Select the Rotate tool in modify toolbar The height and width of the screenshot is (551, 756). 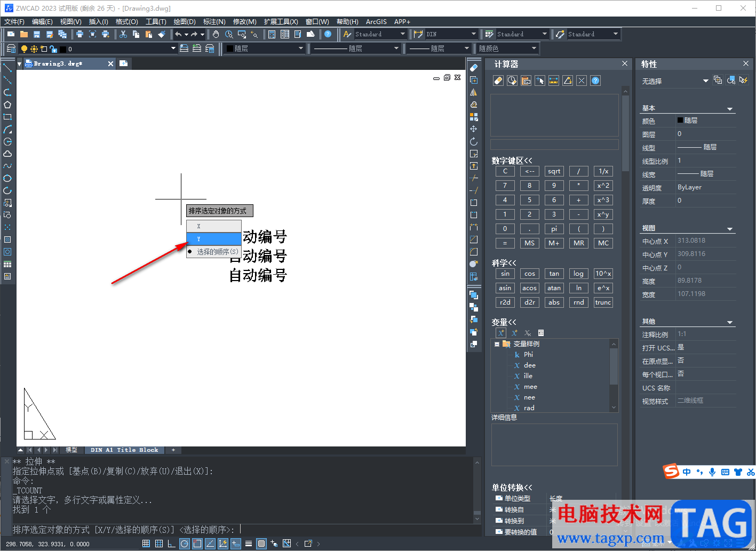[474, 141]
